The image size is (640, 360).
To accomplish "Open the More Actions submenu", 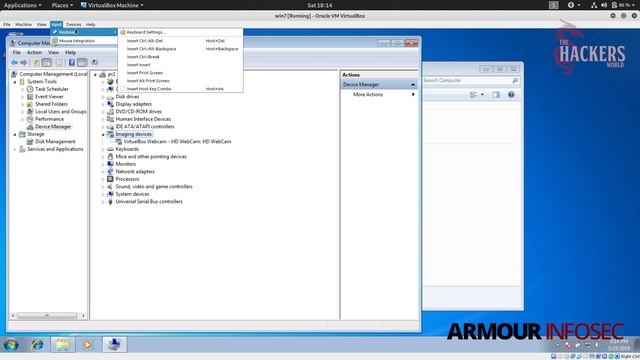I will [379, 94].
